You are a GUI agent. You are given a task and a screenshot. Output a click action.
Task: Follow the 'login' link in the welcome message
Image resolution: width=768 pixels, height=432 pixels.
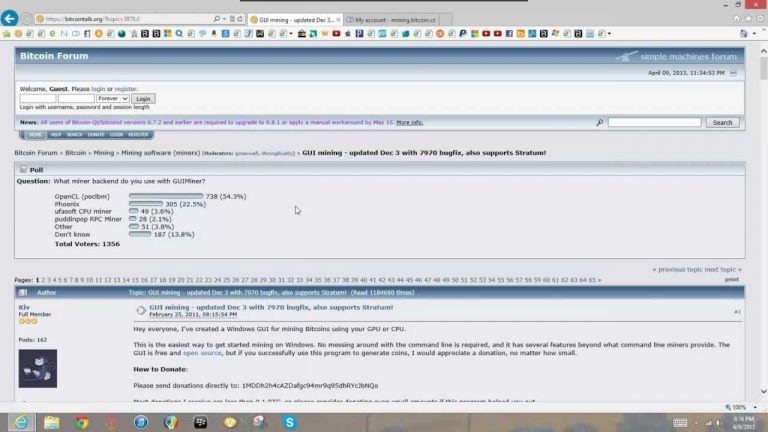(x=98, y=89)
